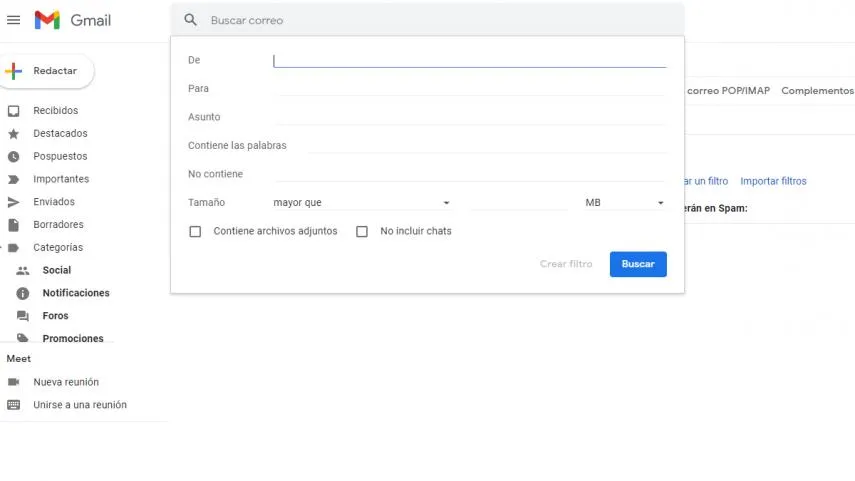Select the Foros category
This screenshot has width=855, height=481.
(x=55, y=316)
